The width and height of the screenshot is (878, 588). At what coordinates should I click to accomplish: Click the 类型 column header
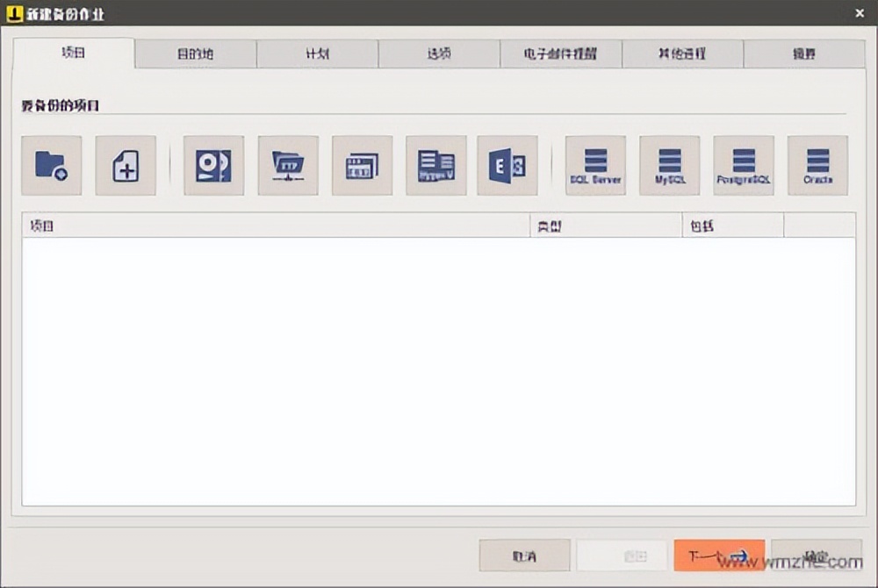tap(606, 226)
